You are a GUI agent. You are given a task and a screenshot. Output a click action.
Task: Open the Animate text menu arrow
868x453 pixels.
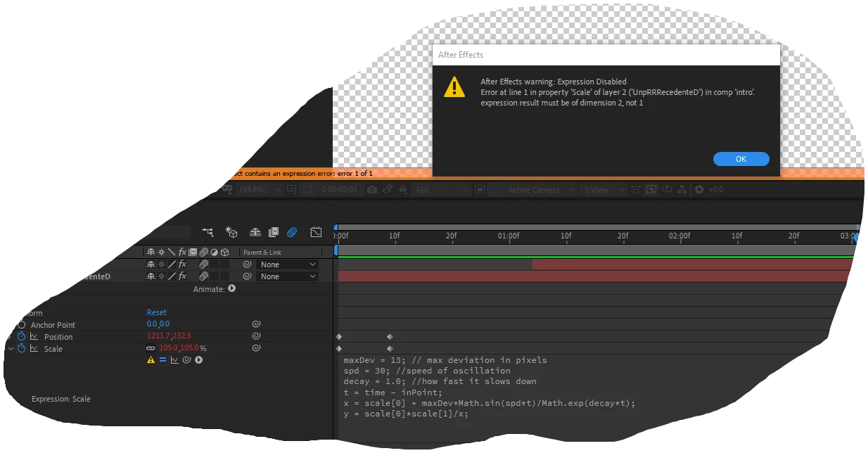[x=231, y=288]
